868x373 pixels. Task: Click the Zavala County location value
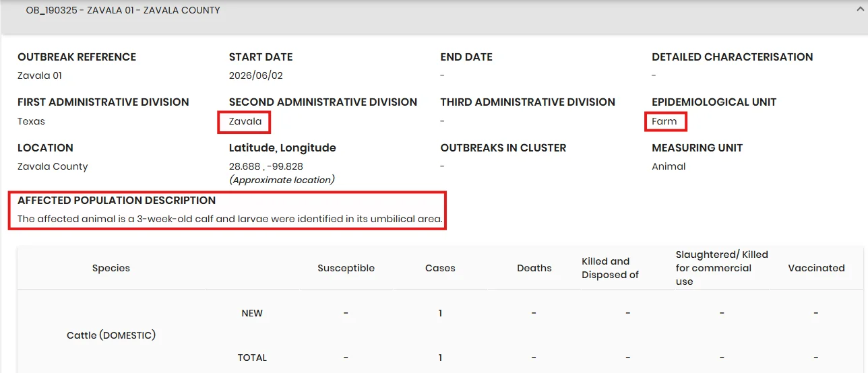53,166
